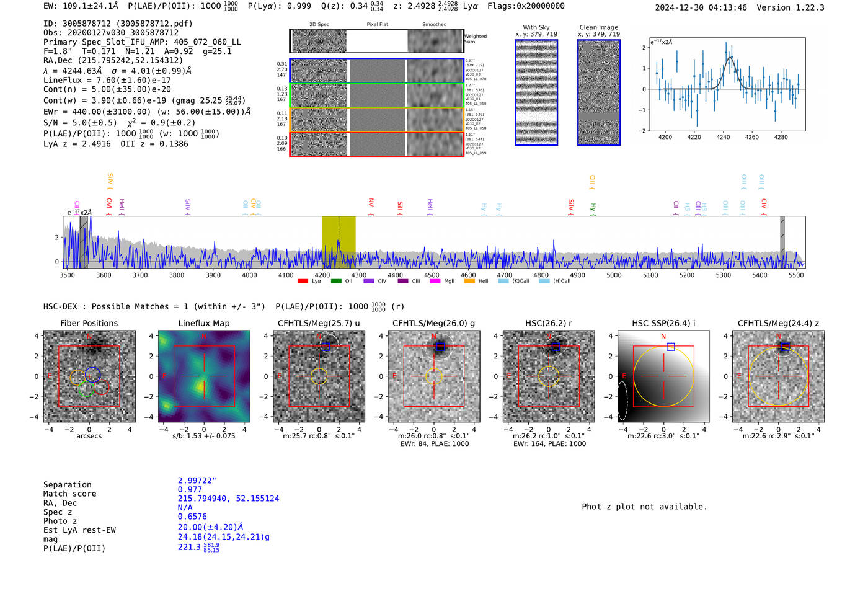Click the EWr = 440.00(±3100.00) line
Image resolution: width=868 pixels, height=591 pixels.
(147, 112)
